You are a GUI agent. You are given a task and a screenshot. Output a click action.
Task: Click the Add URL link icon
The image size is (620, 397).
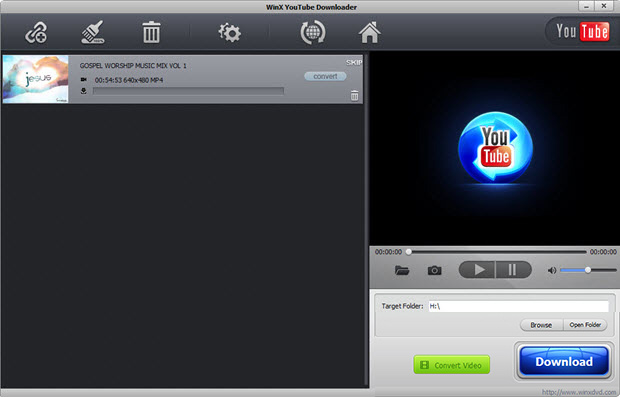click(x=36, y=32)
